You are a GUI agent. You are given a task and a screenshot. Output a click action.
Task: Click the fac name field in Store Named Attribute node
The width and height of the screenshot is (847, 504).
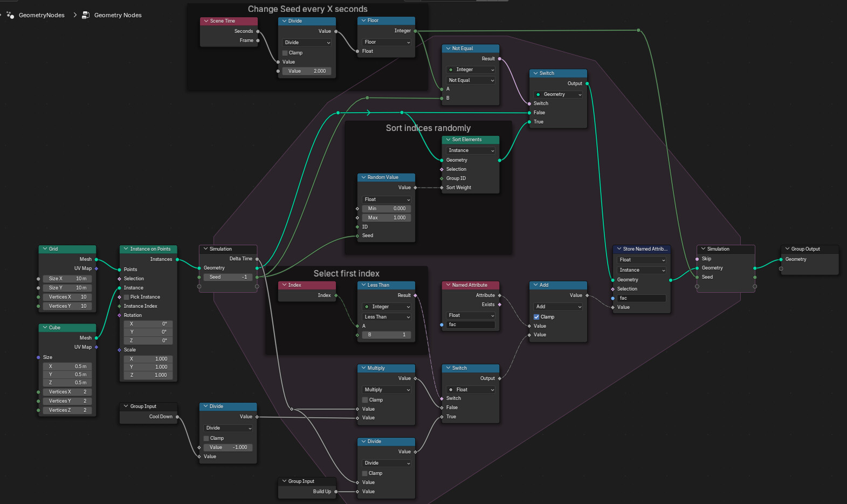click(x=642, y=298)
